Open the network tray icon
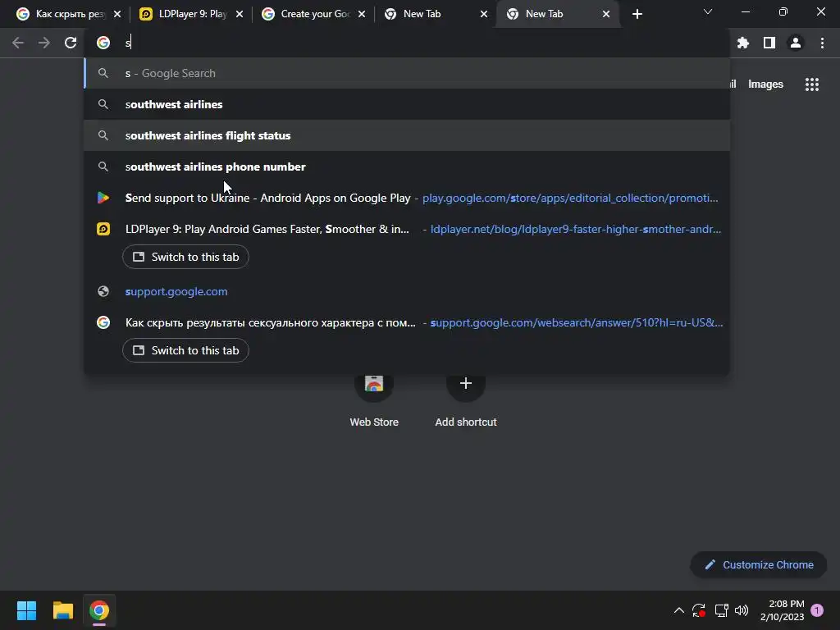The image size is (840, 630). [x=721, y=610]
